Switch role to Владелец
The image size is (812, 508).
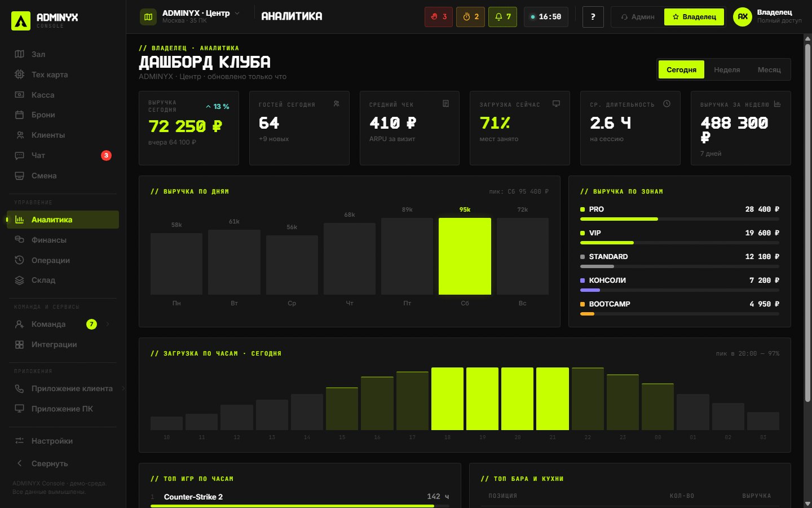click(x=694, y=17)
